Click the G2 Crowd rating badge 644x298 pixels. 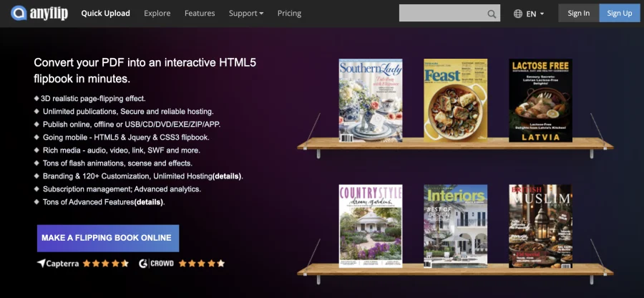tap(182, 263)
